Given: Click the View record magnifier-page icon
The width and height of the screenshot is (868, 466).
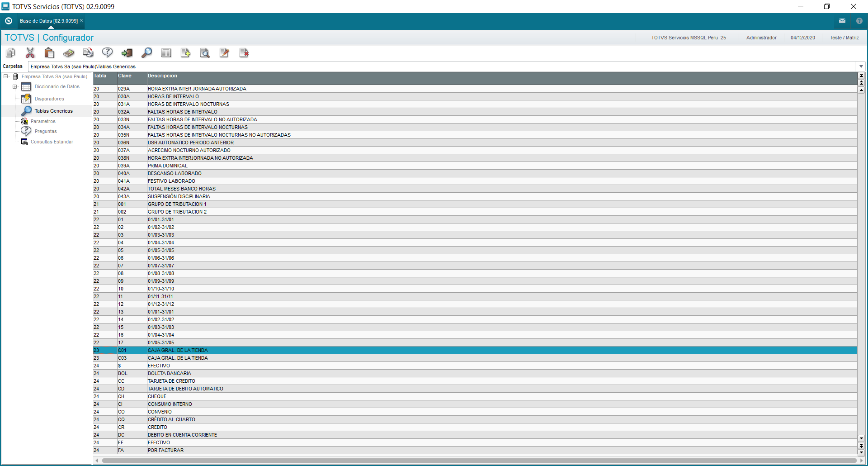Looking at the screenshot, I should (x=205, y=53).
